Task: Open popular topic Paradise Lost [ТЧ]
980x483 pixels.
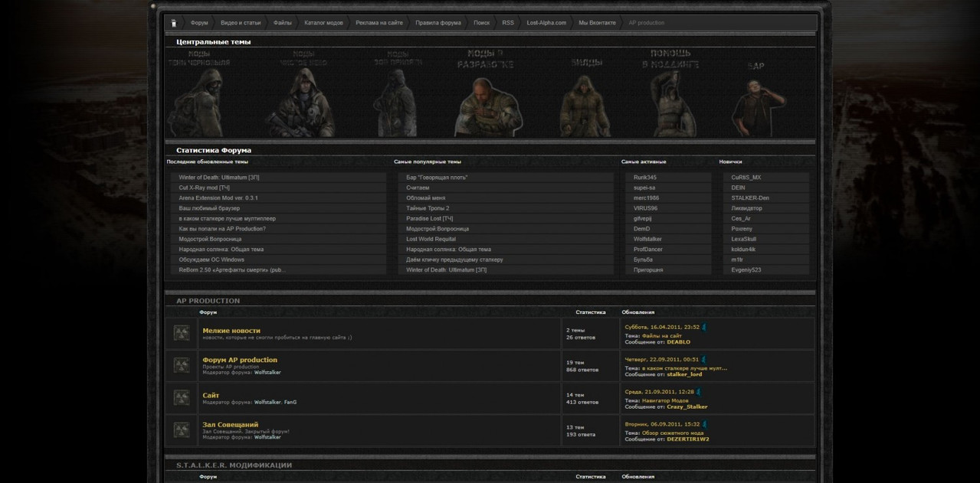Action: pyautogui.click(x=430, y=218)
